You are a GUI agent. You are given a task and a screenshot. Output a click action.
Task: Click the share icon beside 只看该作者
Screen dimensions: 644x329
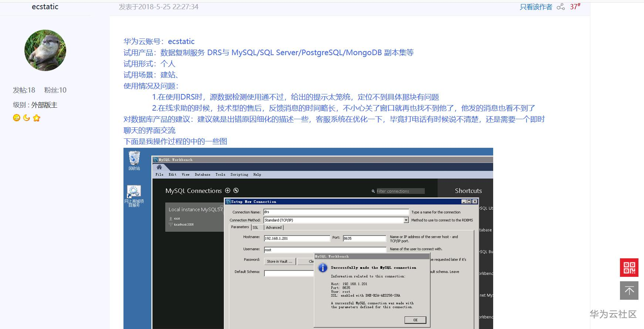click(561, 7)
